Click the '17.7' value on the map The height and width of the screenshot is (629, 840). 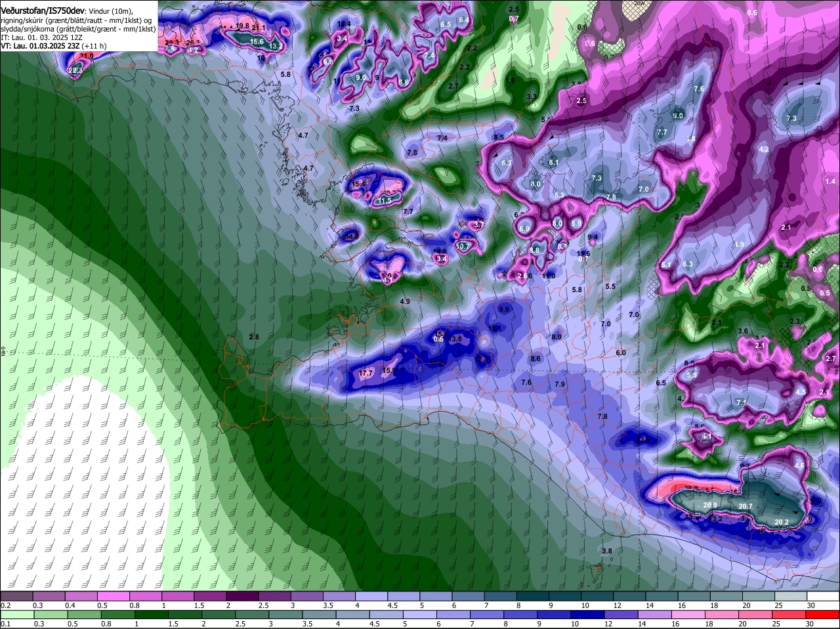(x=366, y=373)
